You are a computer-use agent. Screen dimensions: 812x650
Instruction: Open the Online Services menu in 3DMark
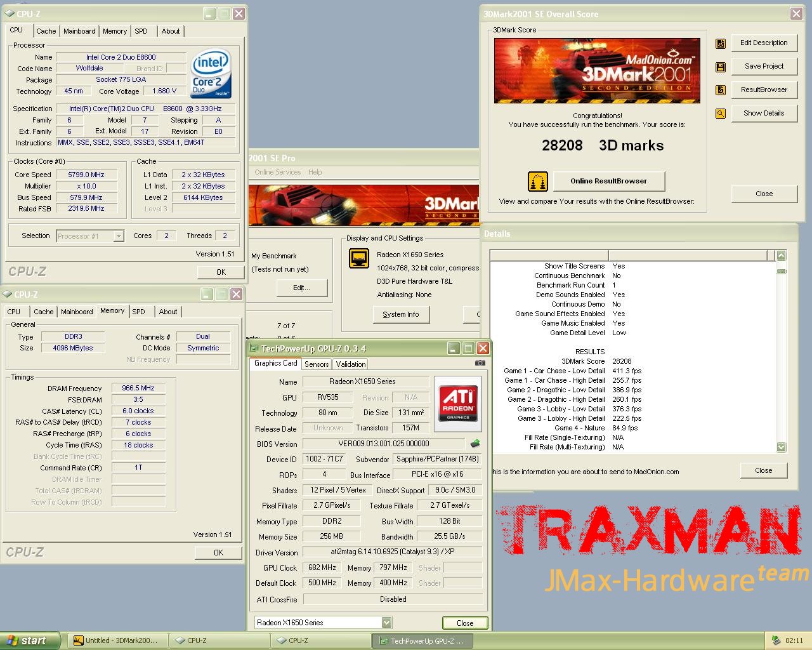click(x=278, y=172)
